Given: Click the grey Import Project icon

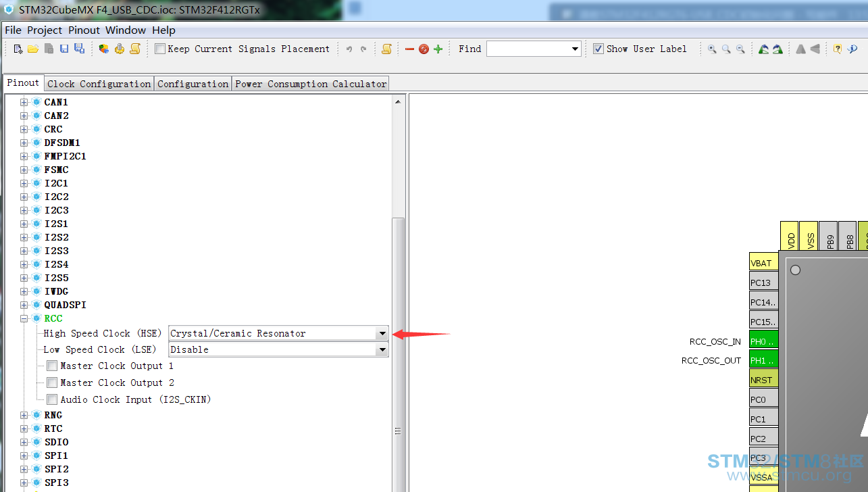Looking at the screenshot, I should [49, 49].
